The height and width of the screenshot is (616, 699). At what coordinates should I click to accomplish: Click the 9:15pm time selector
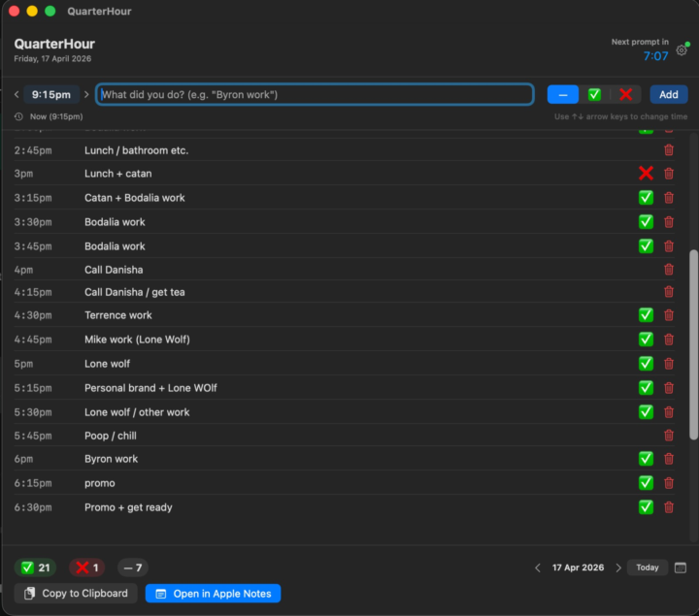point(51,94)
